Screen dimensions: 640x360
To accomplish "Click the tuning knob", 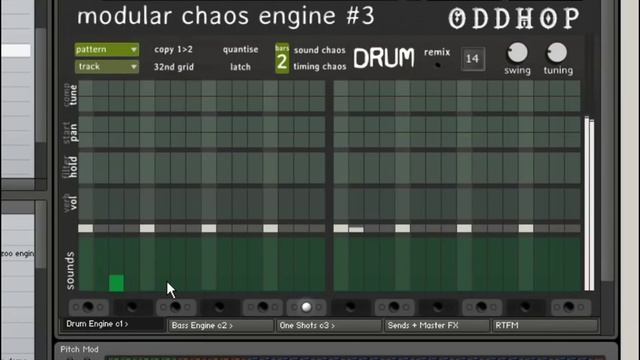I will point(557,53).
